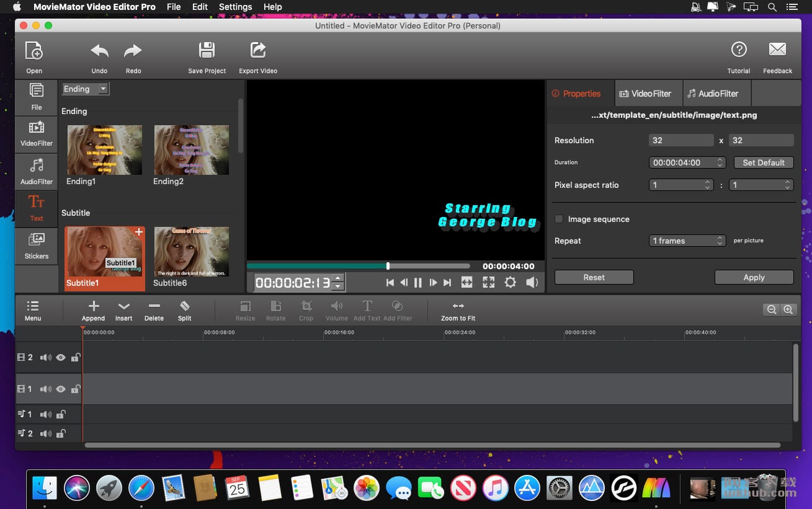Pause the preview playback
Image resolution: width=812 pixels, height=509 pixels.
418,283
